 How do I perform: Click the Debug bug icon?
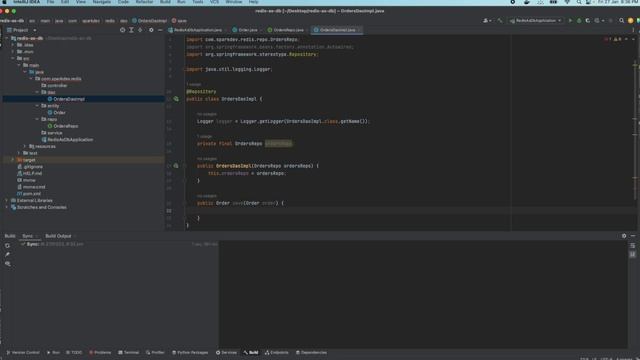[579, 20]
